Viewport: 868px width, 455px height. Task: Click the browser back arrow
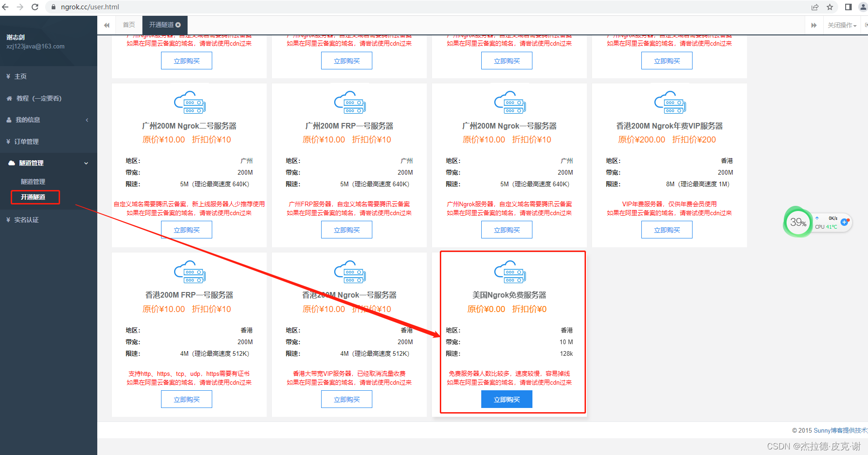[6, 7]
